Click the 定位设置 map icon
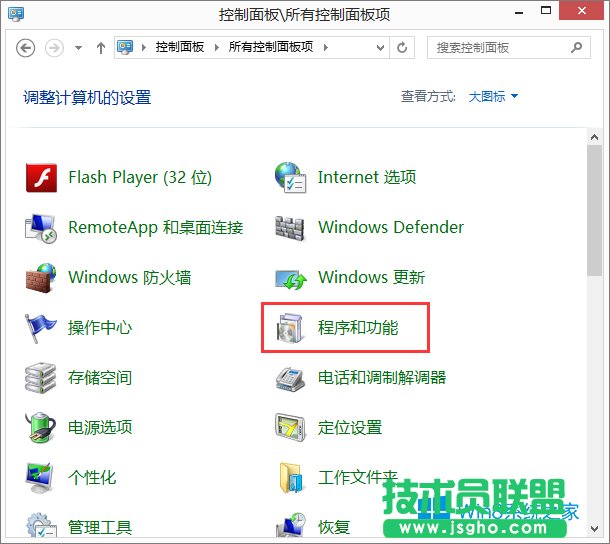This screenshot has width=610, height=544. click(x=290, y=428)
